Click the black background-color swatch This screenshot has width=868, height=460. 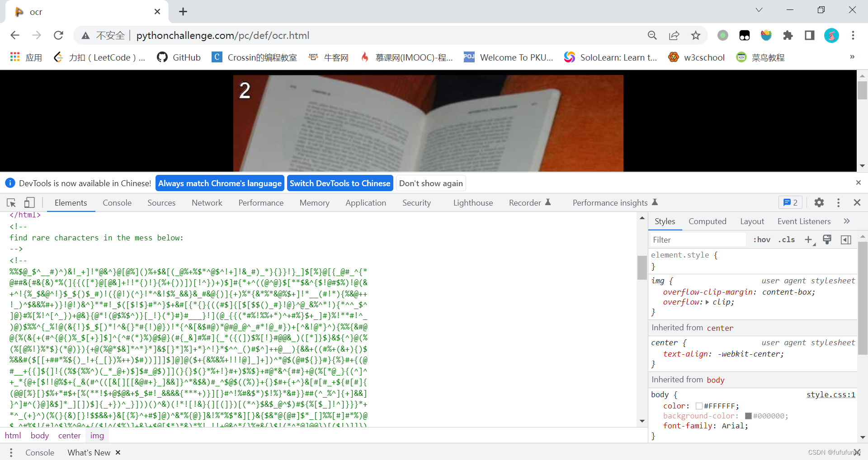(x=747, y=416)
